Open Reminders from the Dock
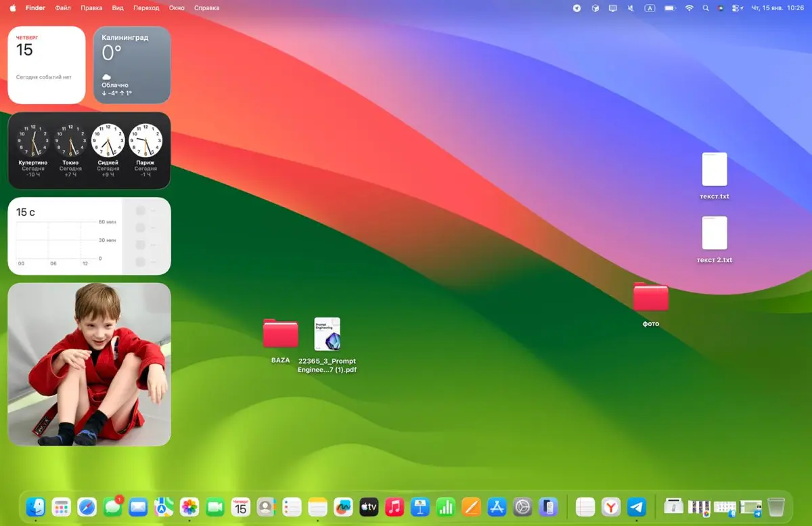This screenshot has width=812, height=526. pyautogui.click(x=292, y=506)
